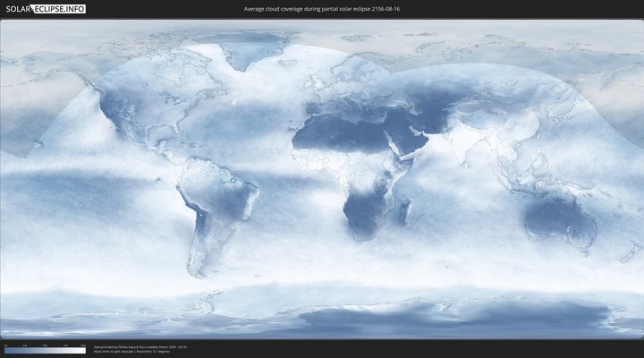Click the SOLAR-ECLIPSE.INFO logo
Screen dimensions: 644x358
click(x=46, y=9)
